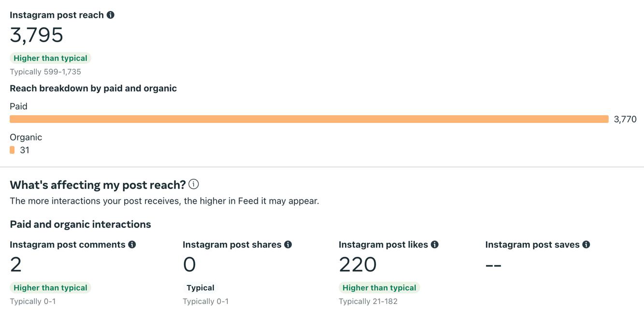This screenshot has width=644, height=314.
Task: Click the empty saves value dashes
Action: click(x=493, y=265)
